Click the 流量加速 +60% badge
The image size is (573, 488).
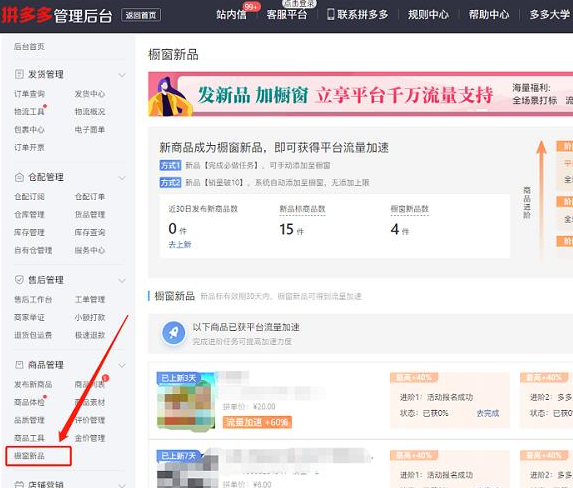[x=257, y=422]
